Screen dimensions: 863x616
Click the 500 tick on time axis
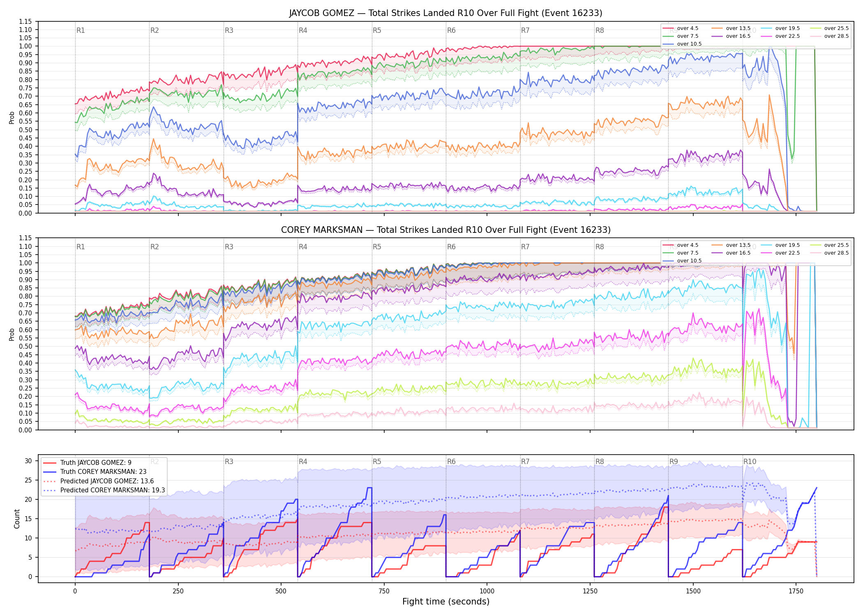point(281,591)
